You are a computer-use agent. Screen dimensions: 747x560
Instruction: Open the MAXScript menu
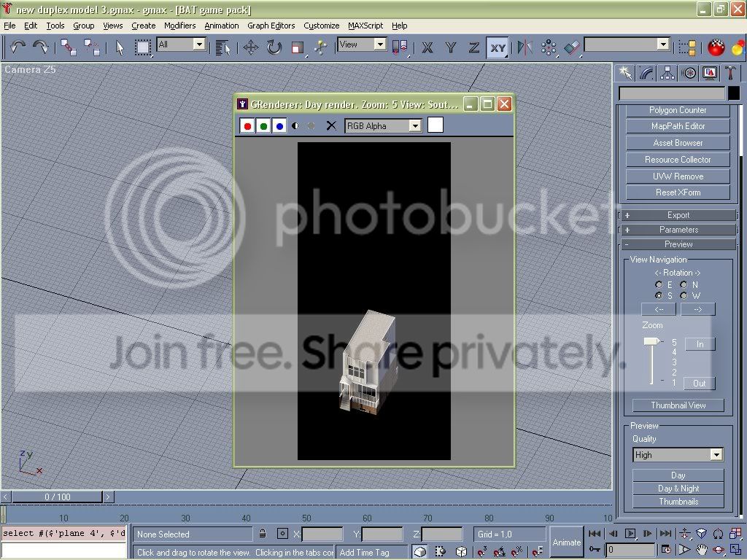point(365,26)
